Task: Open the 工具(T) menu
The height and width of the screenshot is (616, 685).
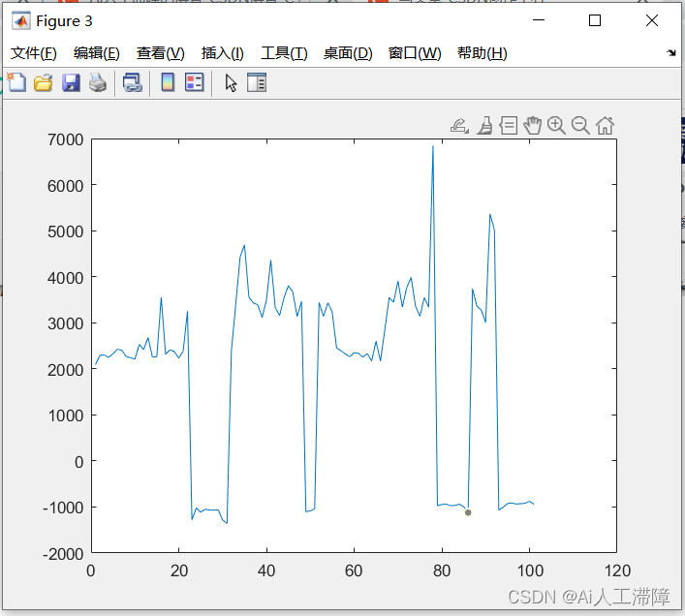Action: [285, 53]
